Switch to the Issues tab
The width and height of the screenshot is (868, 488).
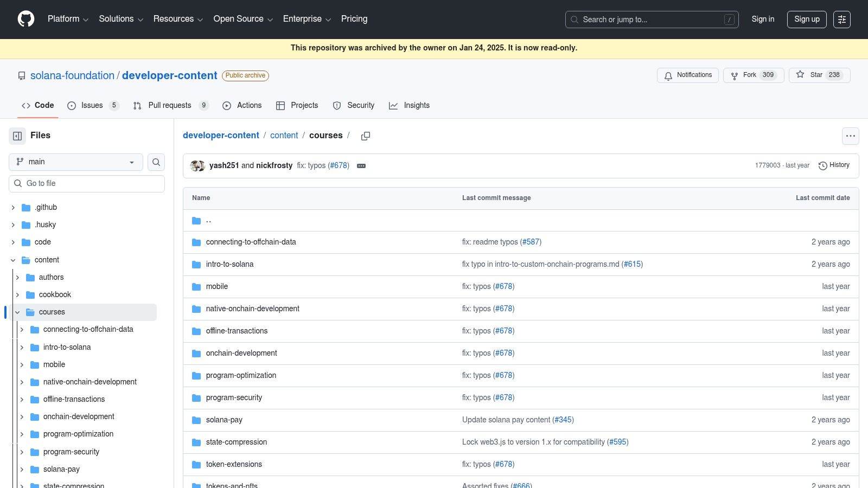click(x=93, y=106)
